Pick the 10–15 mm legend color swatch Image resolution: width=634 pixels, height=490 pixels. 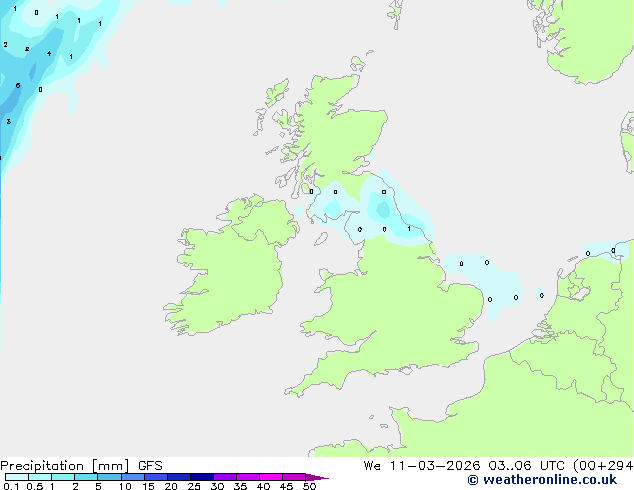pos(132,477)
